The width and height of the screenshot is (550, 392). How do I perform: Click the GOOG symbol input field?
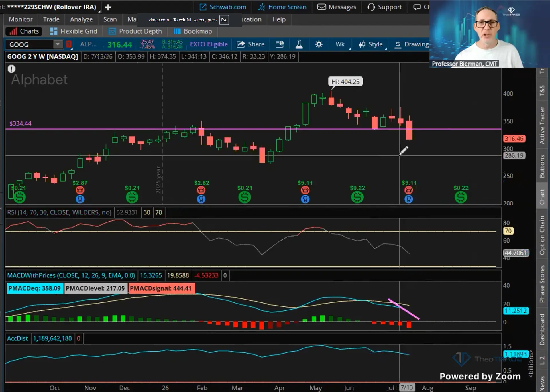(30, 44)
